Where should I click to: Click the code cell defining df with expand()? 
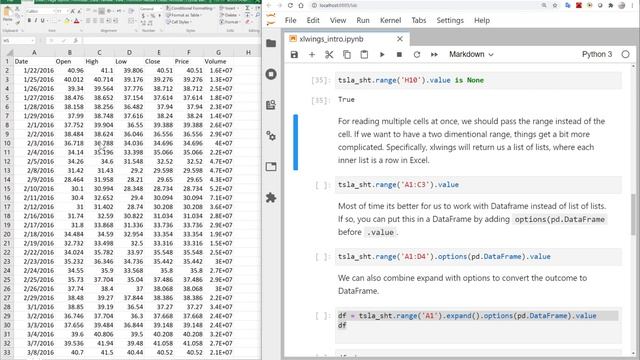pyautogui.click(x=478, y=325)
